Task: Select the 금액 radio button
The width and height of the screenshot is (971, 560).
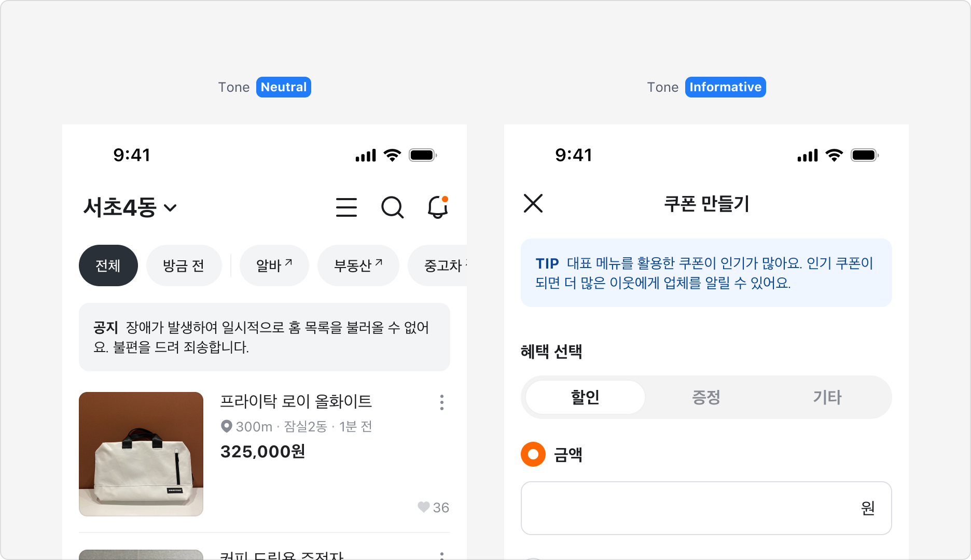Action: point(532,455)
